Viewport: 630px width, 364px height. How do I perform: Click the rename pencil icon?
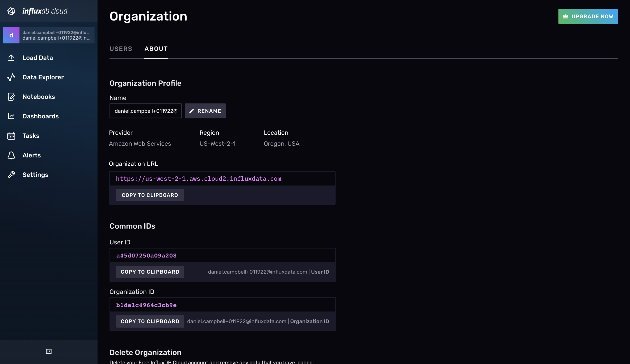pos(192,111)
